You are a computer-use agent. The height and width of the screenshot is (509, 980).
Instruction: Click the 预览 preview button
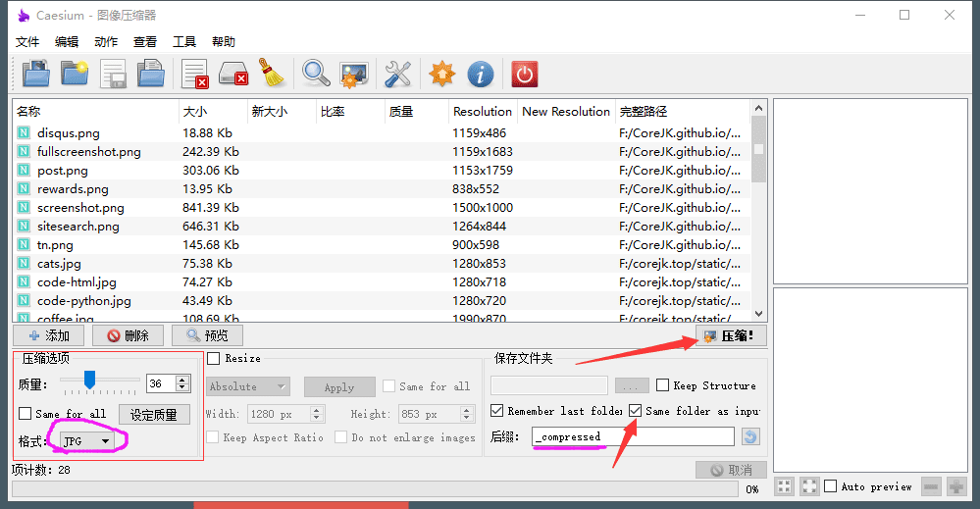[x=207, y=335]
